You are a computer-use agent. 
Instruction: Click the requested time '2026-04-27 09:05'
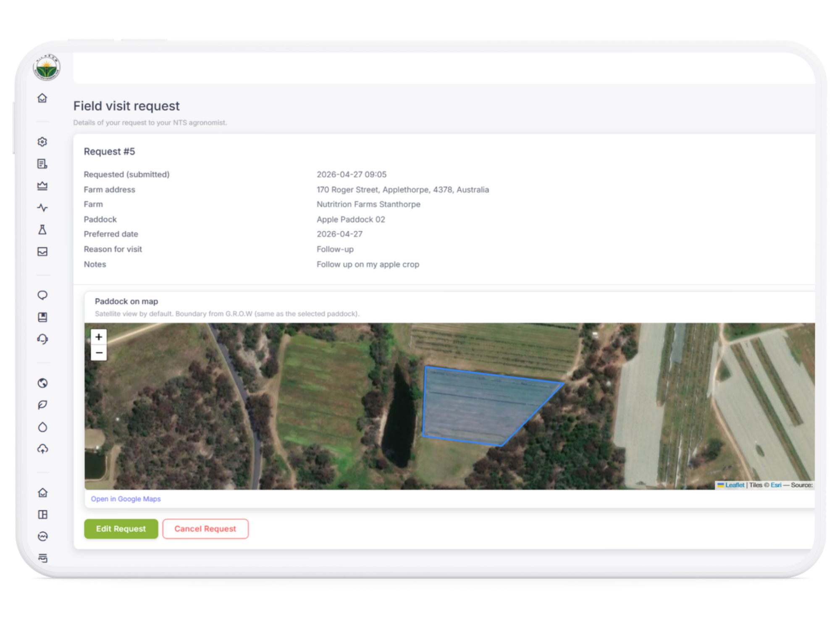[x=352, y=174]
